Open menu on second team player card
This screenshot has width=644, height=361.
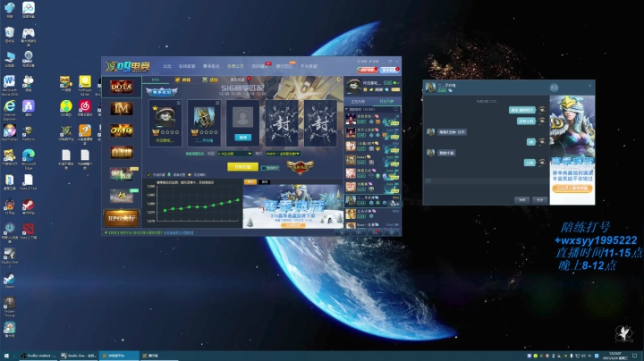(x=216, y=103)
